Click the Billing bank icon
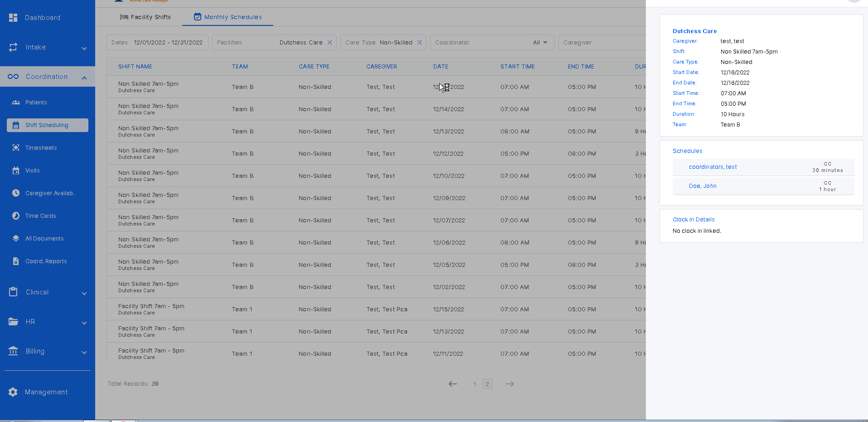Viewport: 868px width, 422px height. click(x=13, y=351)
